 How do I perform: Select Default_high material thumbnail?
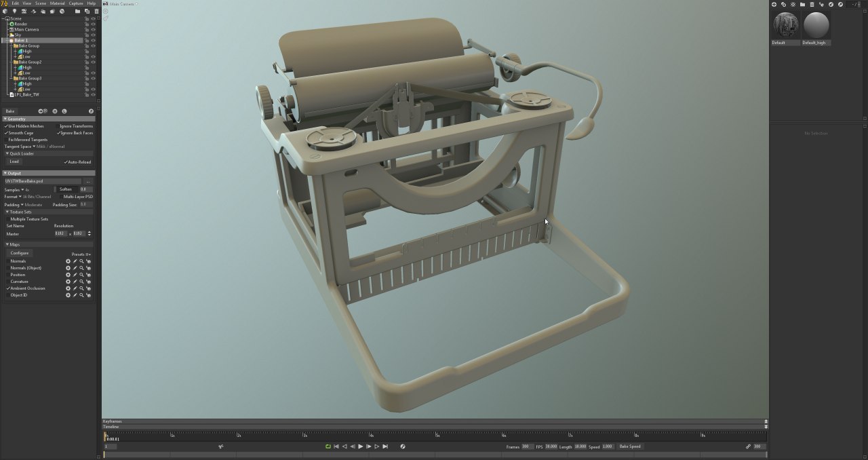[x=816, y=25]
